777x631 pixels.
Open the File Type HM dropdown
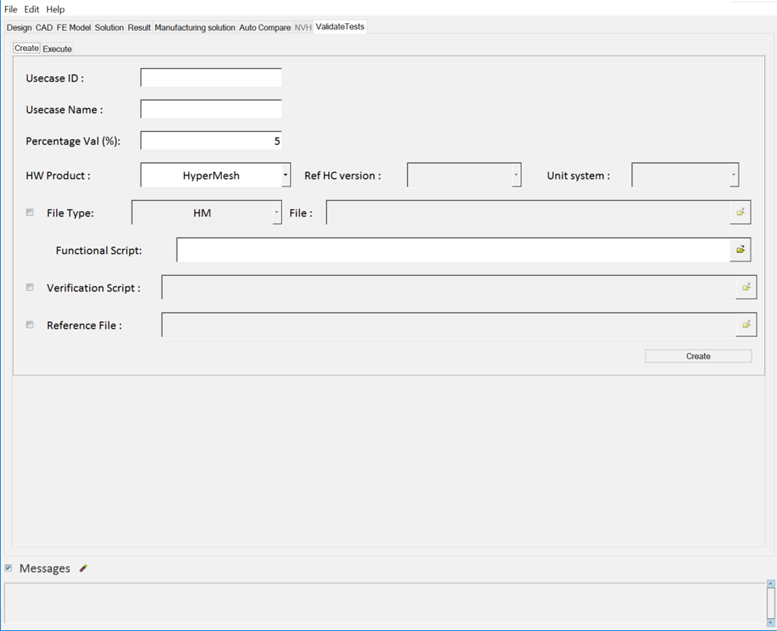[x=277, y=213]
